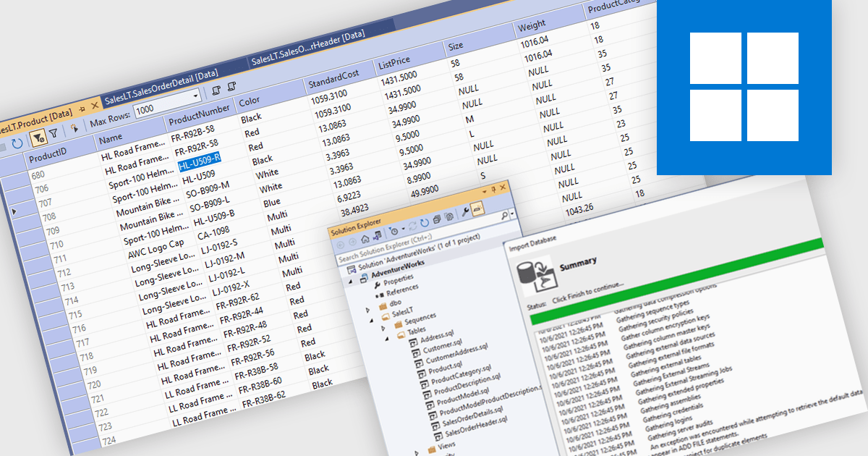
Task: Click the current-row indicator arrow in the row header
Action: click(x=13, y=210)
